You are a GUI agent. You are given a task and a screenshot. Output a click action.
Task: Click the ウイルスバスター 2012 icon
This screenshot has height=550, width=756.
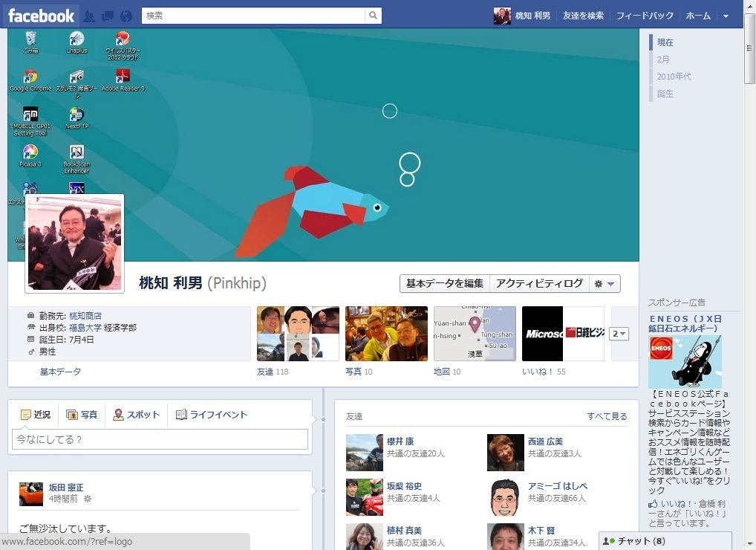click(x=123, y=45)
